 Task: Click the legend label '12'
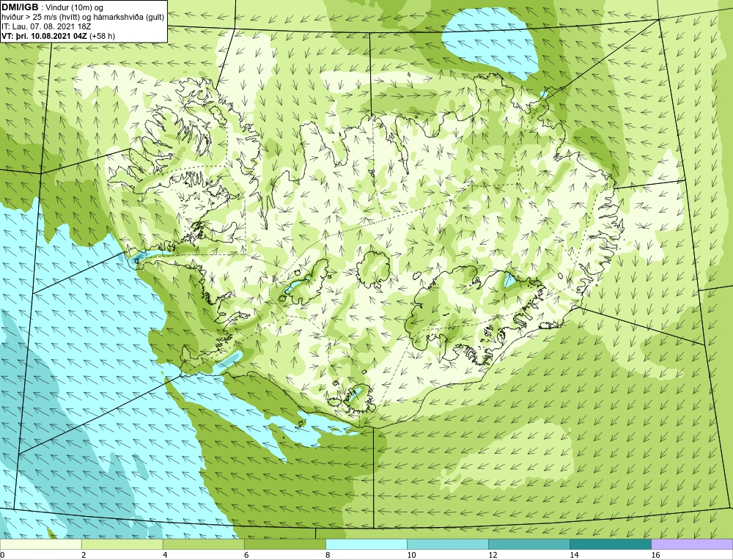click(493, 555)
